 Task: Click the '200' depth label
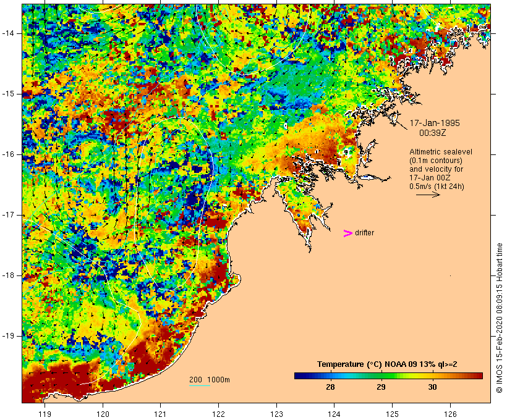pyautogui.click(x=195, y=380)
